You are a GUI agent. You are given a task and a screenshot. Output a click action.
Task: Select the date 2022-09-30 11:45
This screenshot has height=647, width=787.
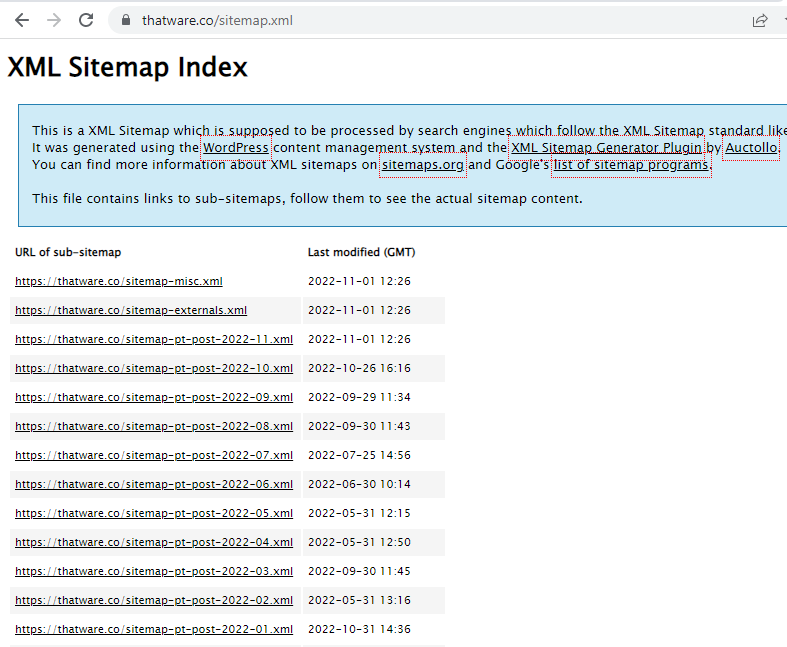click(359, 571)
